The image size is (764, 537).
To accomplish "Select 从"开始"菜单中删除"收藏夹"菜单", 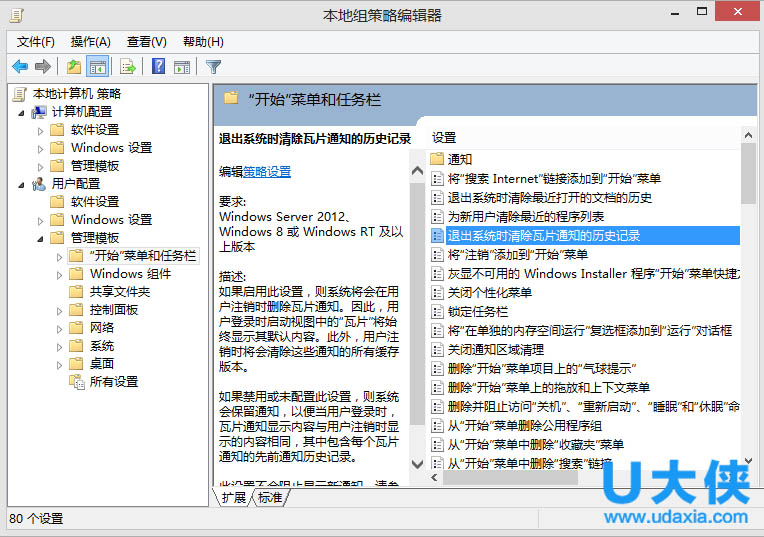I will (x=535, y=444).
